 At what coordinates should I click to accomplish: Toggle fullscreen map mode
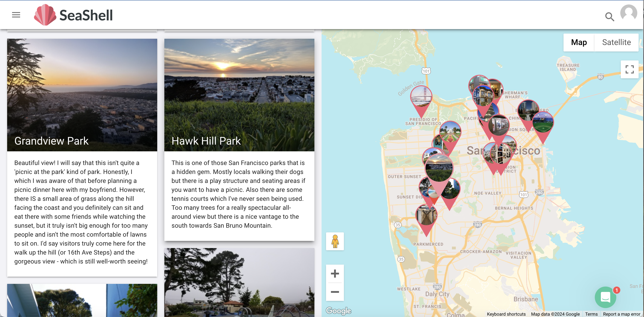[x=629, y=69]
